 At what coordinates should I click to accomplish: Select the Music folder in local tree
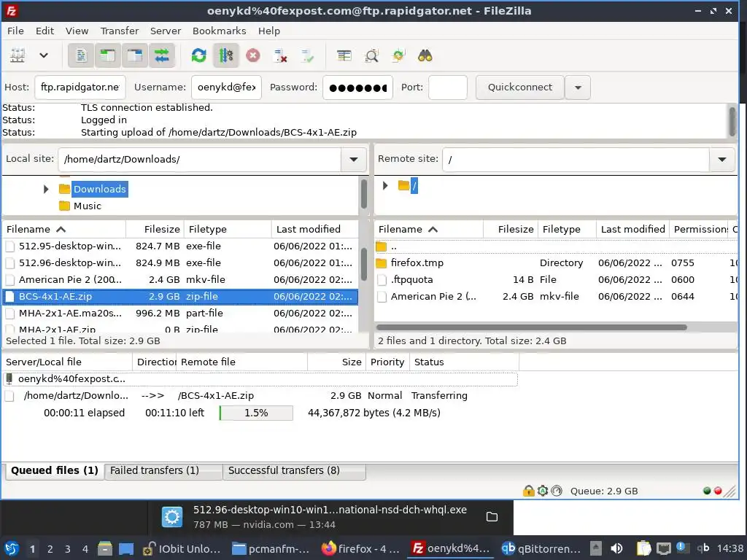tap(88, 206)
